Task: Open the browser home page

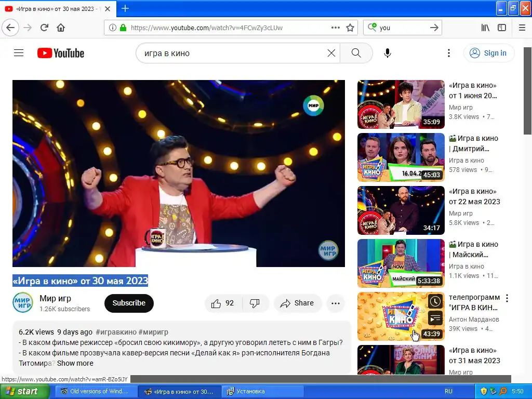Action: pos(61,28)
